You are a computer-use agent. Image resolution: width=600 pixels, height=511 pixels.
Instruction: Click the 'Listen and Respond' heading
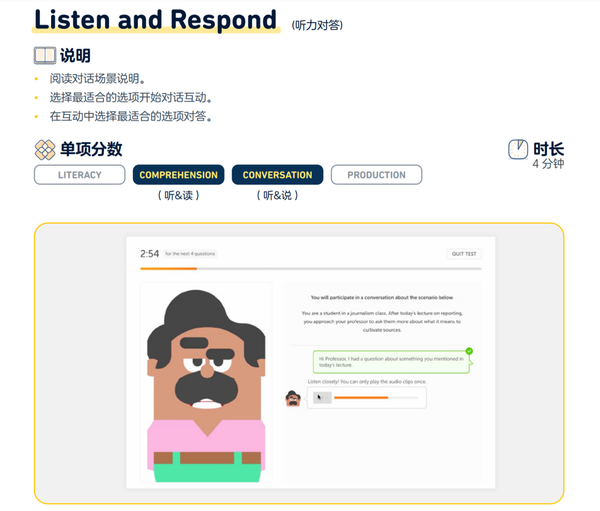pos(155,19)
